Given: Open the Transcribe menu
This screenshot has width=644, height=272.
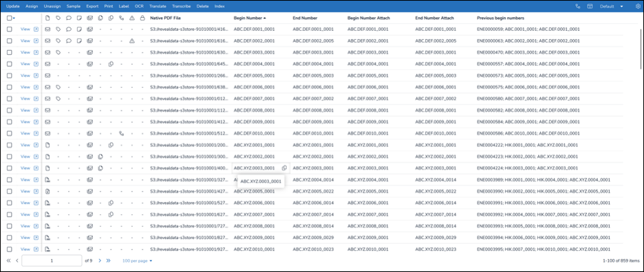Looking at the screenshot, I should tap(182, 7).
